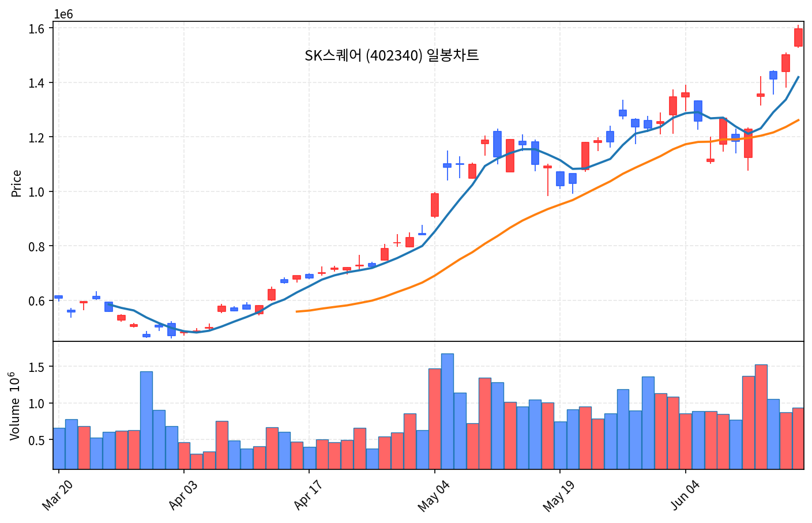
Task: Select the Apr 17 date label
Action: (308, 494)
